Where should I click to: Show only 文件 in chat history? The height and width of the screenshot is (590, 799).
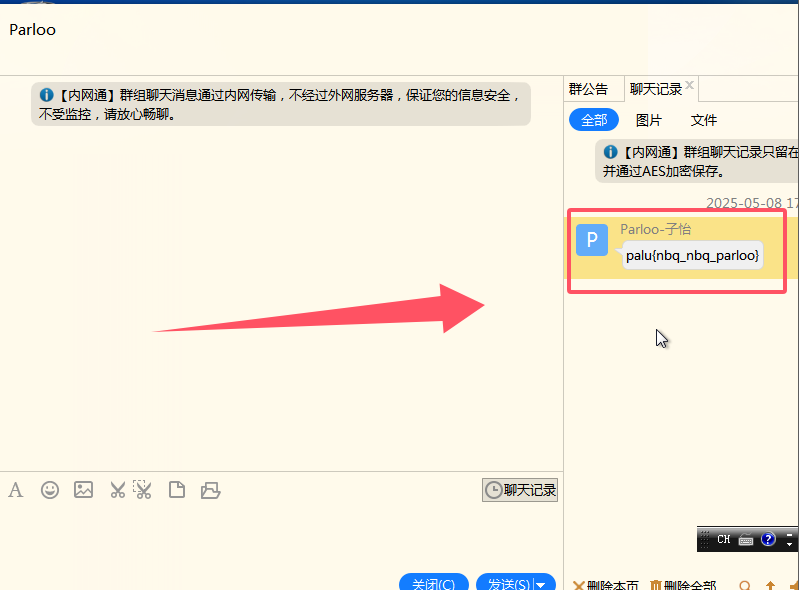point(704,120)
